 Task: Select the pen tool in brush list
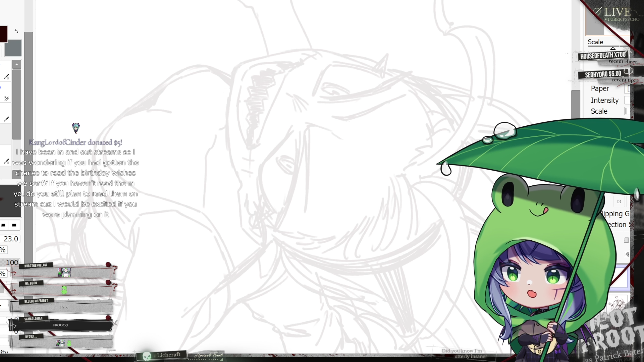tap(6, 119)
